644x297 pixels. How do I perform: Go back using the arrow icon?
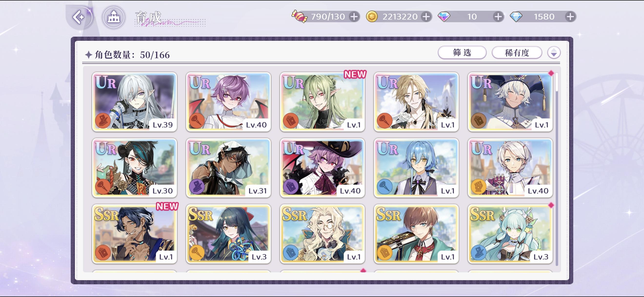click(x=80, y=17)
